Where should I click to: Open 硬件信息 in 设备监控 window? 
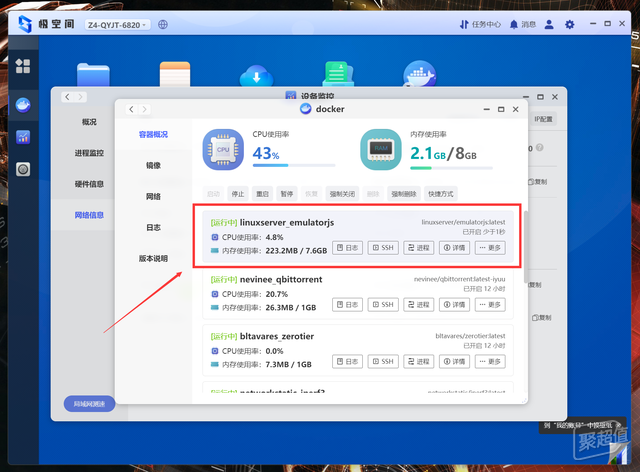[x=89, y=184]
